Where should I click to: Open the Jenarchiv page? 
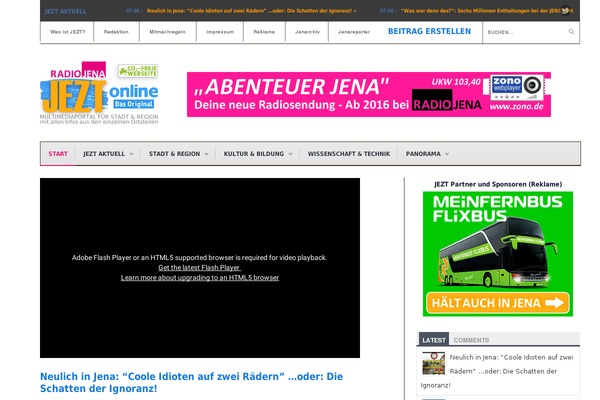click(307, 32)
